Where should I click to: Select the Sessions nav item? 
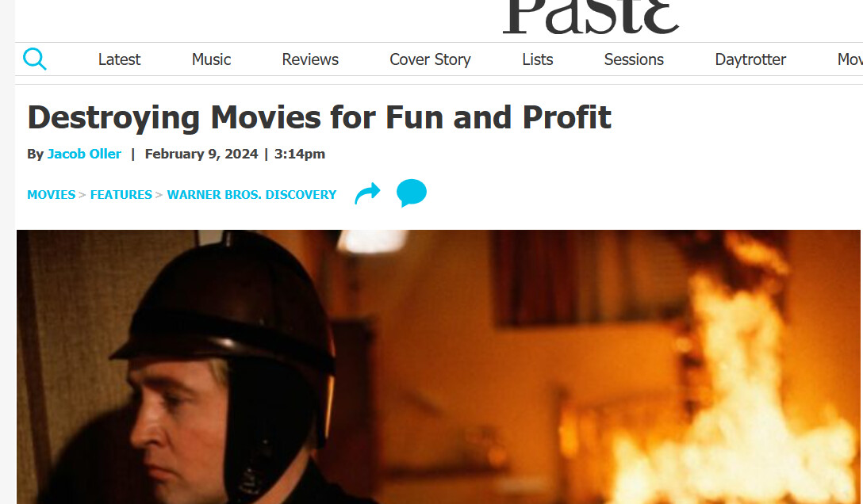[634, 59]
